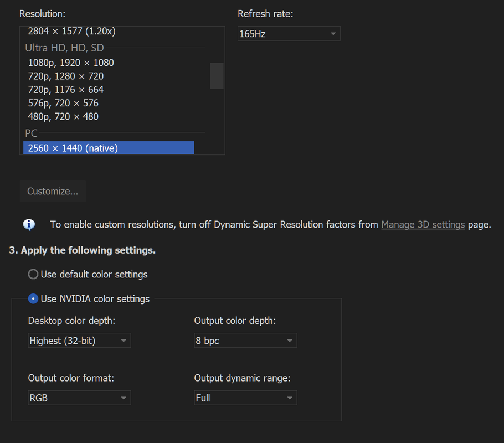Select 2560 × 1440 (native) resolution
Viewport: 504px width, 443px height.
(x=109, y=148)
